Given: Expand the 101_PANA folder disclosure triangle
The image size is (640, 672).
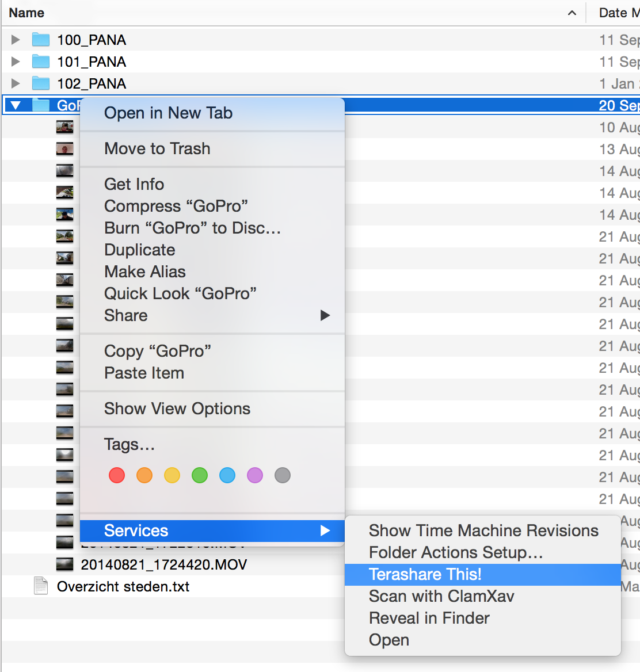Looking at the screenshot, I should coord(16,62).
